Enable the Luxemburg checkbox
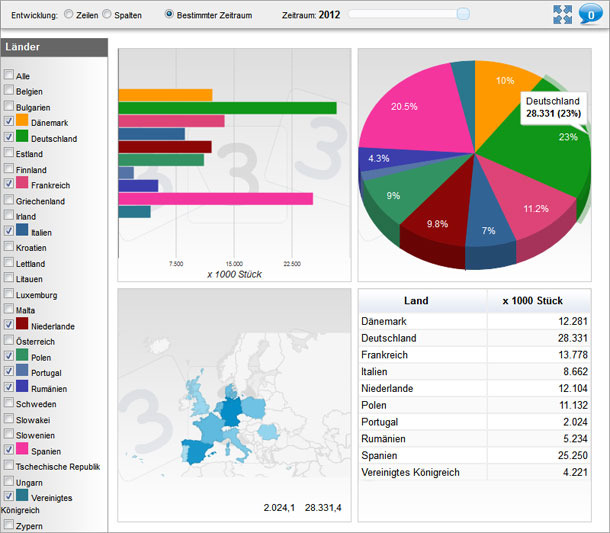The image size is (610, 533). click(9, 293)
